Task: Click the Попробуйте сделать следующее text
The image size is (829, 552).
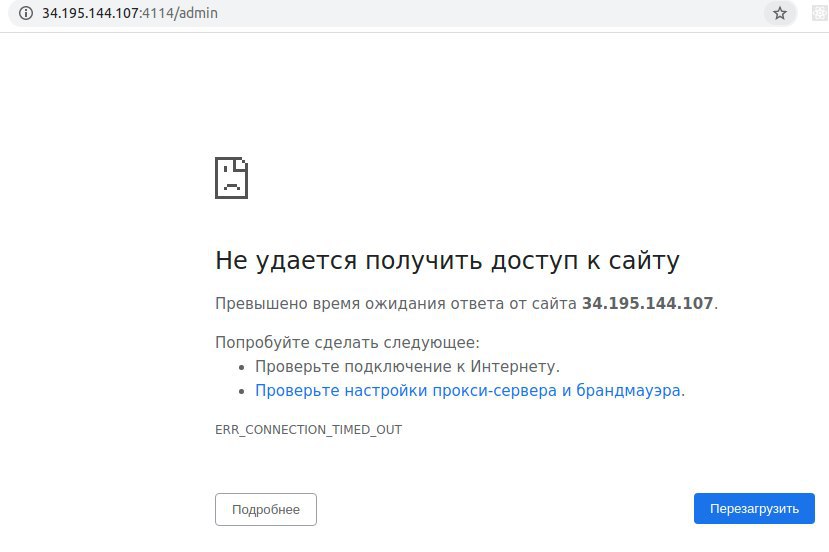Action: point(347,343)
